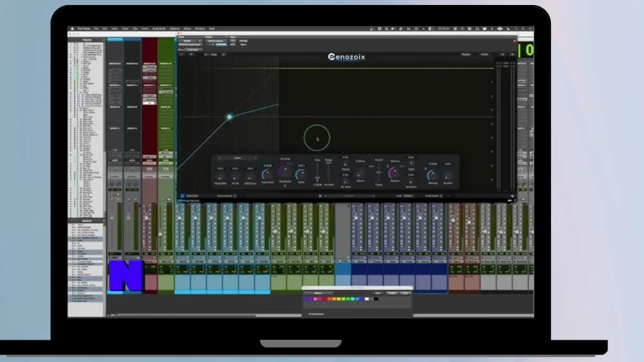Click the Tight knob
Screen dimensions: 644x362
tap(411, 164)
